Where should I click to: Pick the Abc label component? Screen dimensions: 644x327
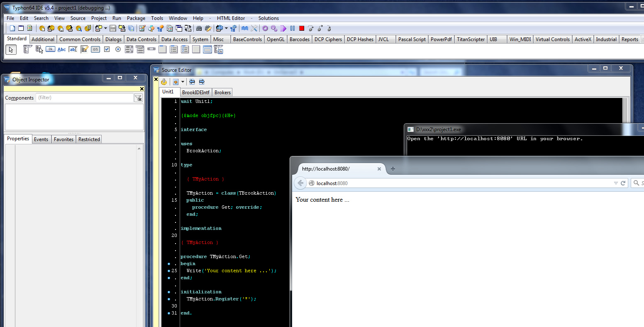61,50
